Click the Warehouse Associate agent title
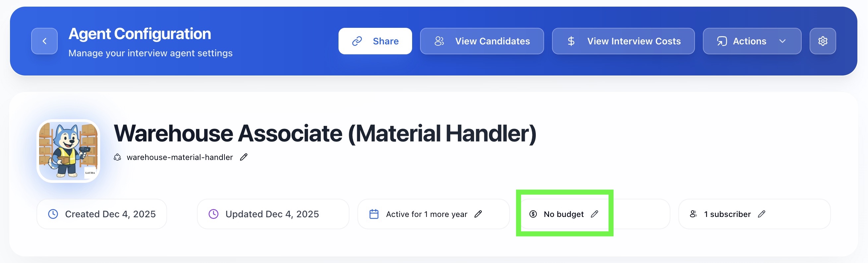Screen dimensions: 868x263 tap(325, 133)
